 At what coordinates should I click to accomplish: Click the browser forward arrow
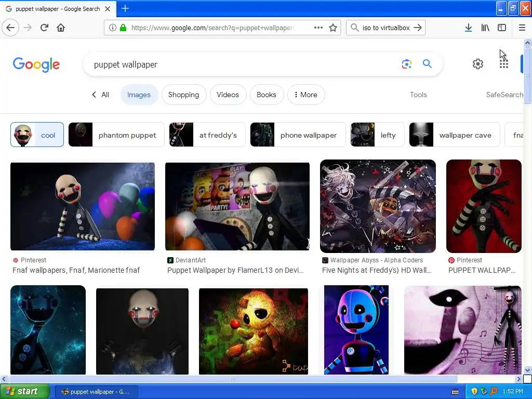pos(28,28)
